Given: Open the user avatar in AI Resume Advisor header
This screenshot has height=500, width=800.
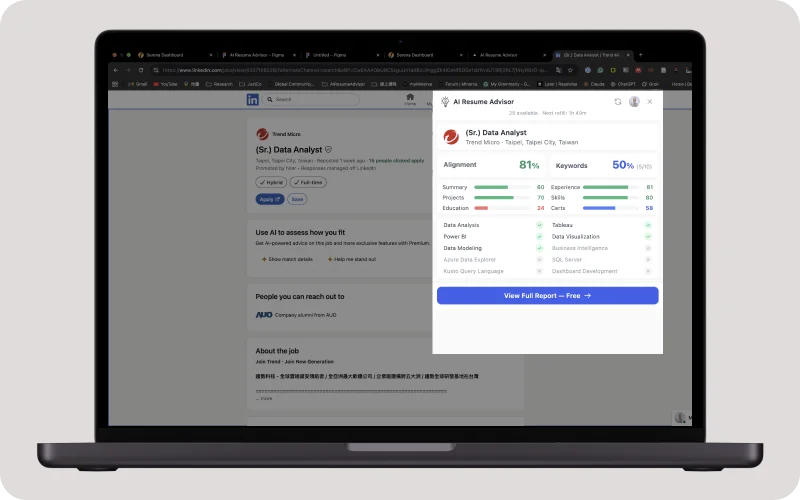Looking at the screenshot, I should (x=634, y=102).
